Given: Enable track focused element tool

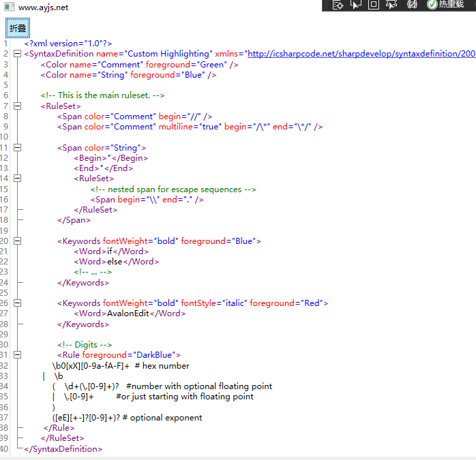Looking at the screenshot, I should point(391,5).
